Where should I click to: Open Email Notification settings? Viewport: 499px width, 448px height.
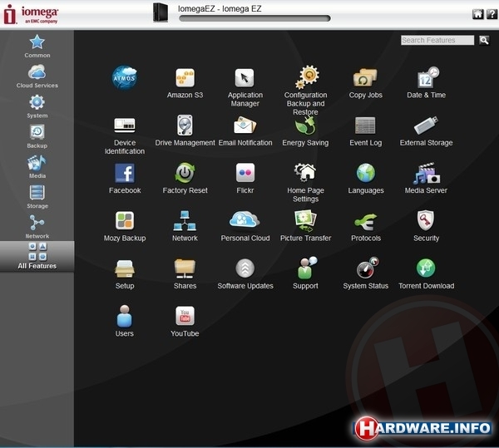(245, 131)
